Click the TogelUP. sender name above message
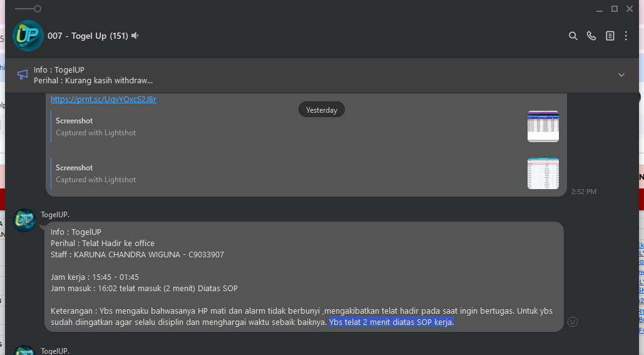The height and width of the screenshot is (355, 644). pos(55,215)
